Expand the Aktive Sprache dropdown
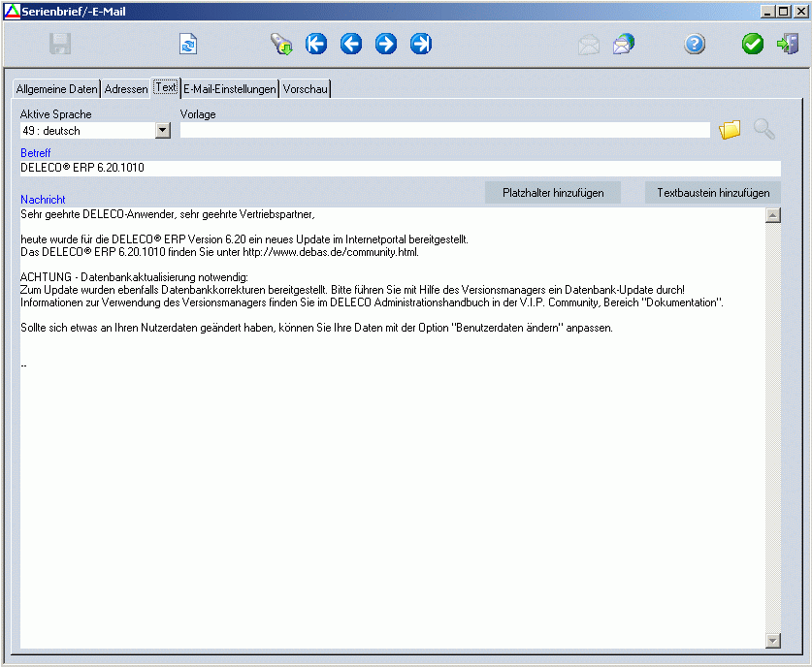Image resolution: width=812 pixels, height=667 pixels. click(x=163, y=130)
